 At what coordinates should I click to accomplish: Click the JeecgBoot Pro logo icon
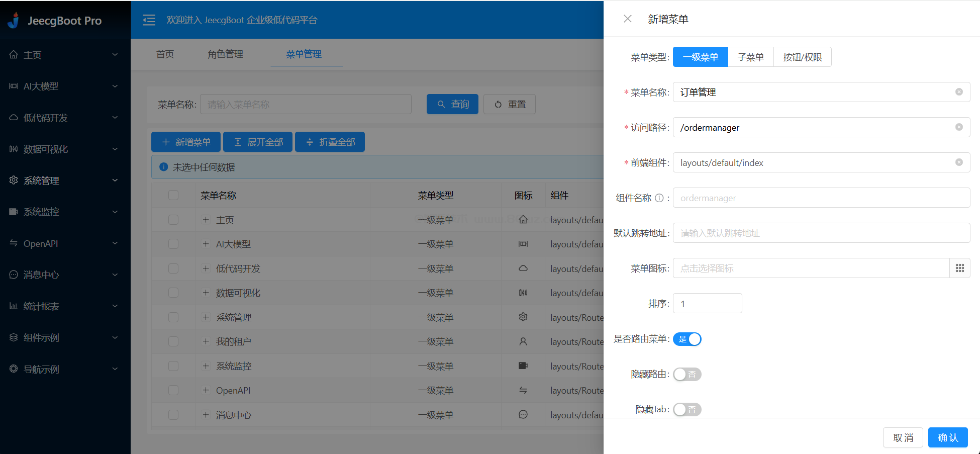coord(14,21)
